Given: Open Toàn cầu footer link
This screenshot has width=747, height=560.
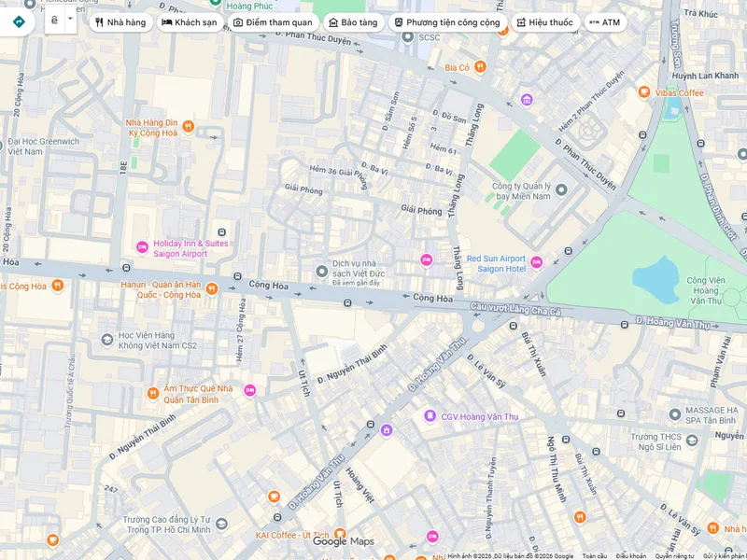Looking at the screenshot, I should click(x=594, y=556).
